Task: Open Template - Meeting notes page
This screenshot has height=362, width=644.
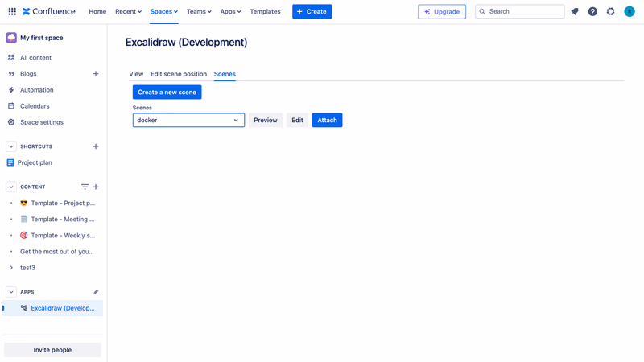Action: pyautogui.click(x=63, y=219)
